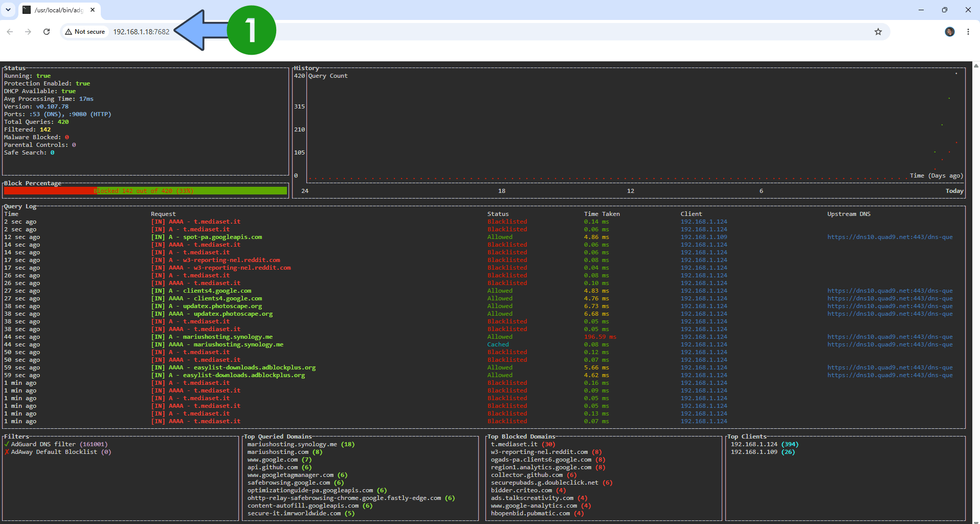The width and height of the screenshot is (980, 524).
Task: Click ads.talkscreativity.com blocked entry
Action: [539, 498]
